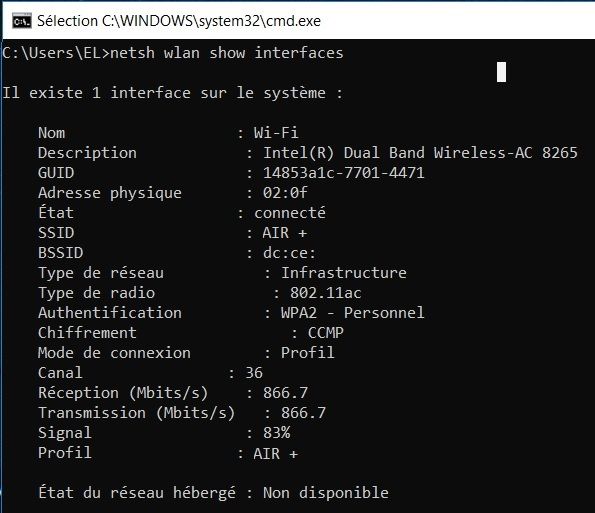This screenshot has width=595, height=513.
Task: Click the Canal value 36
Action: click(254, 373)
